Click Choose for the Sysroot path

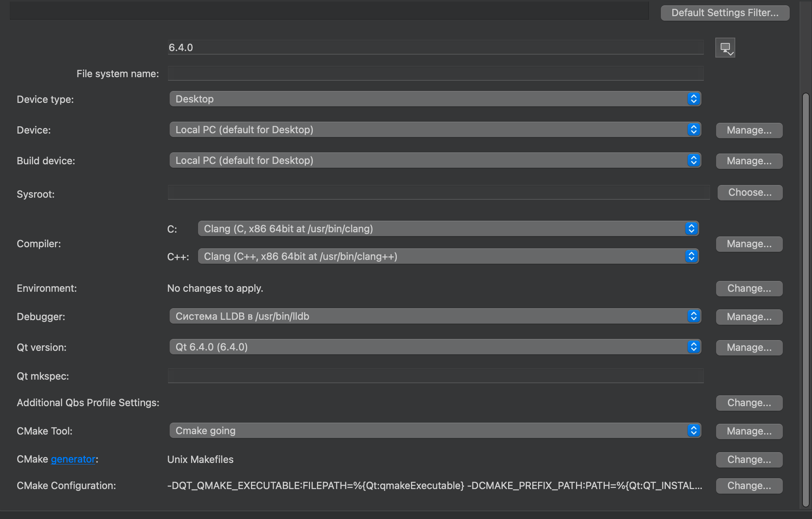[749, 192]
